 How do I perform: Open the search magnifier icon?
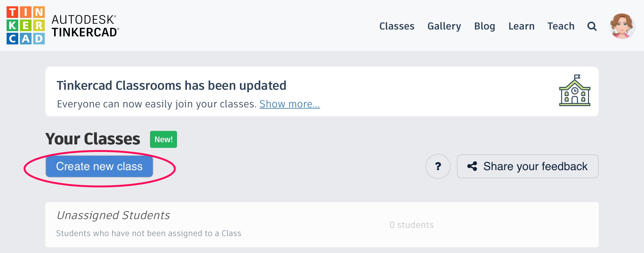click(592, 26)
